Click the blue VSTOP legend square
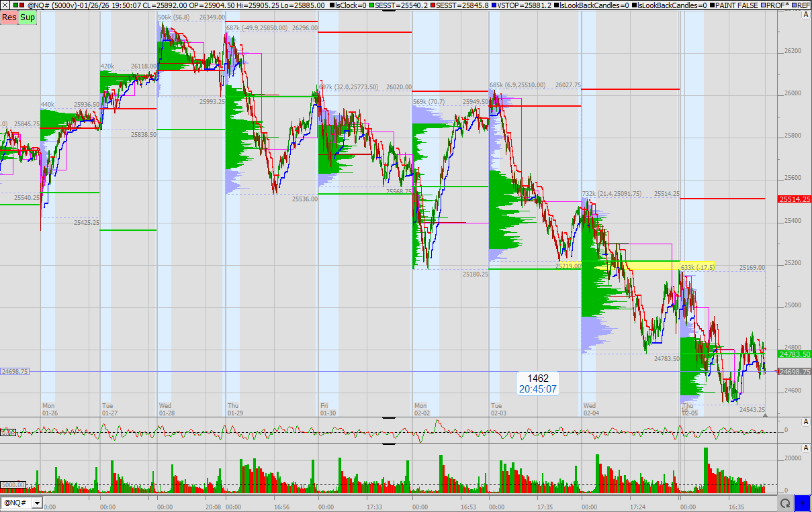 494,5
